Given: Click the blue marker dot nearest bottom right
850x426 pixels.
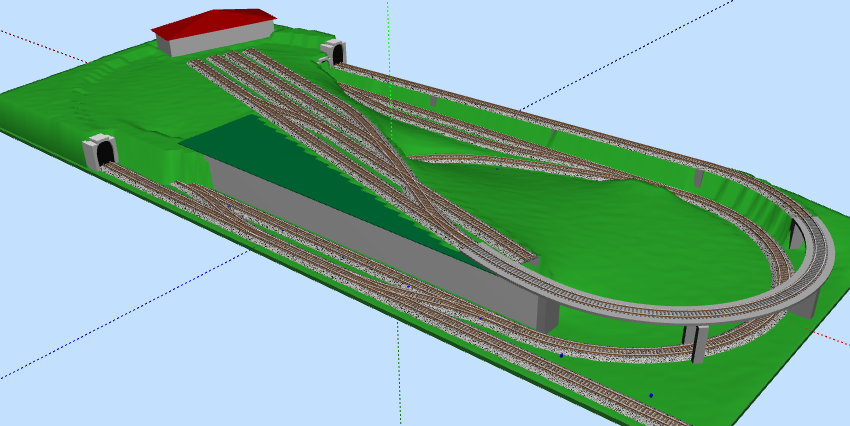Looking at the screenshot, I should pos(651,395).
